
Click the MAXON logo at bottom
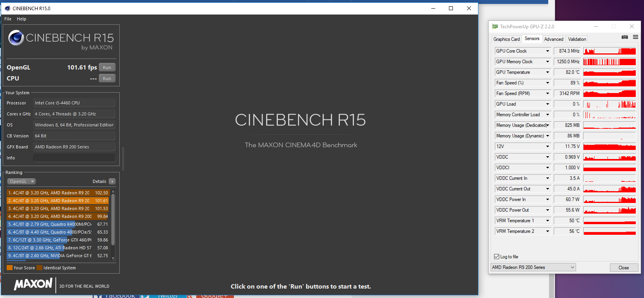pyautogui.click(x=33, y=284)
